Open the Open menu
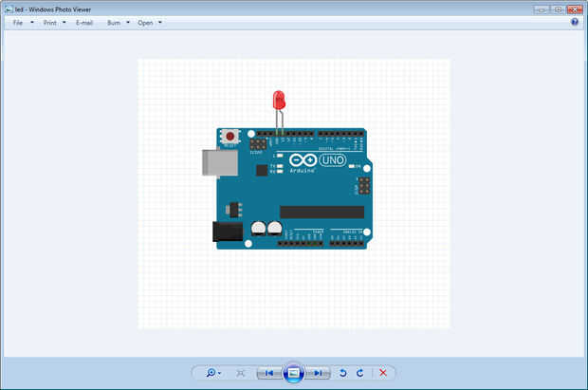Screen dimensions: 588x390 [x=145, y=23]
